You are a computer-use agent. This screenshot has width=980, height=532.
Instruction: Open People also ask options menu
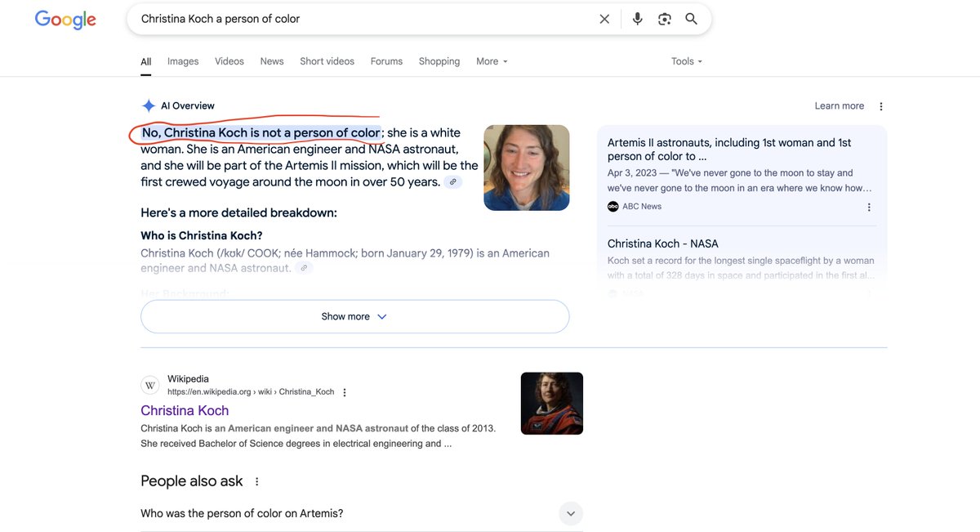(x=257, y=481)
